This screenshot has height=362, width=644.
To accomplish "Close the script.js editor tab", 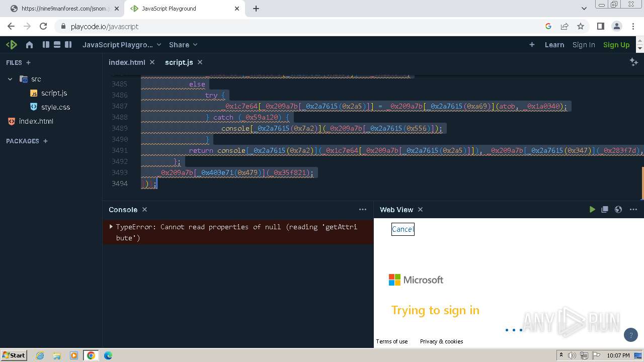I will coord(200,62).
